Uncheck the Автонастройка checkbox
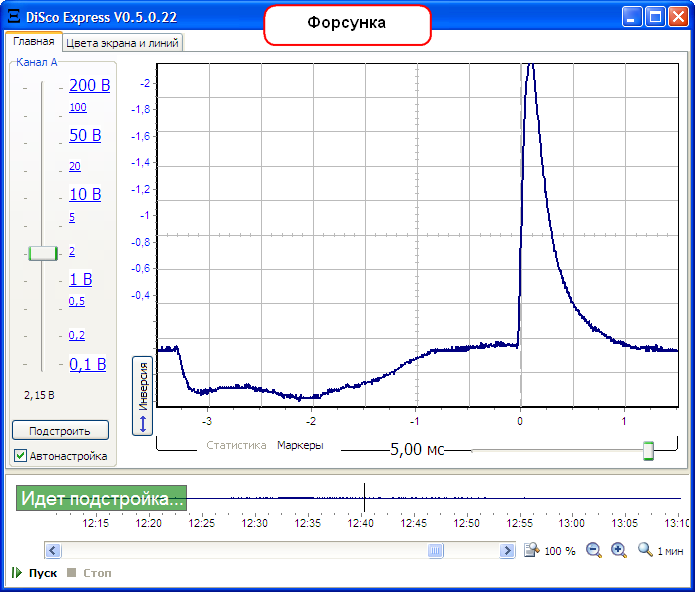Viewport: 695px width, 592px height. [21, 456]
